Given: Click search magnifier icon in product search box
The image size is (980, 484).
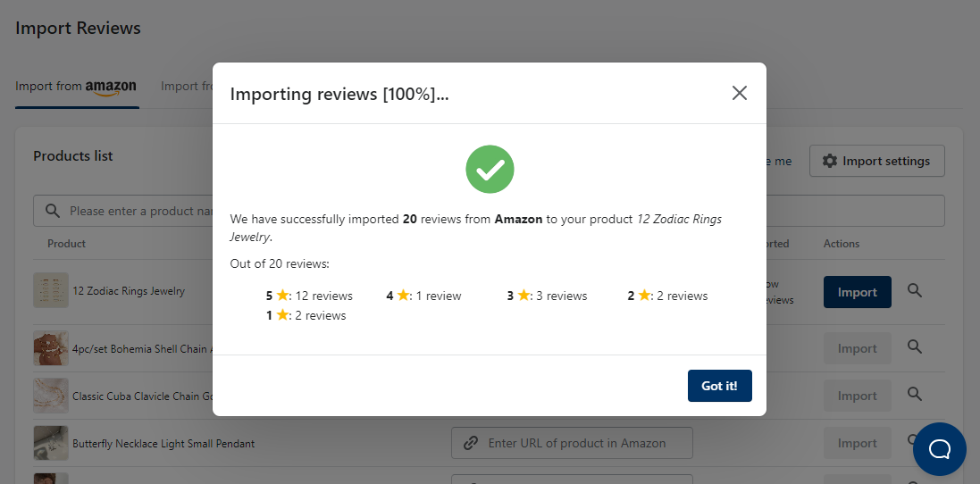Looking at the screenshot, I should [53, 211].
